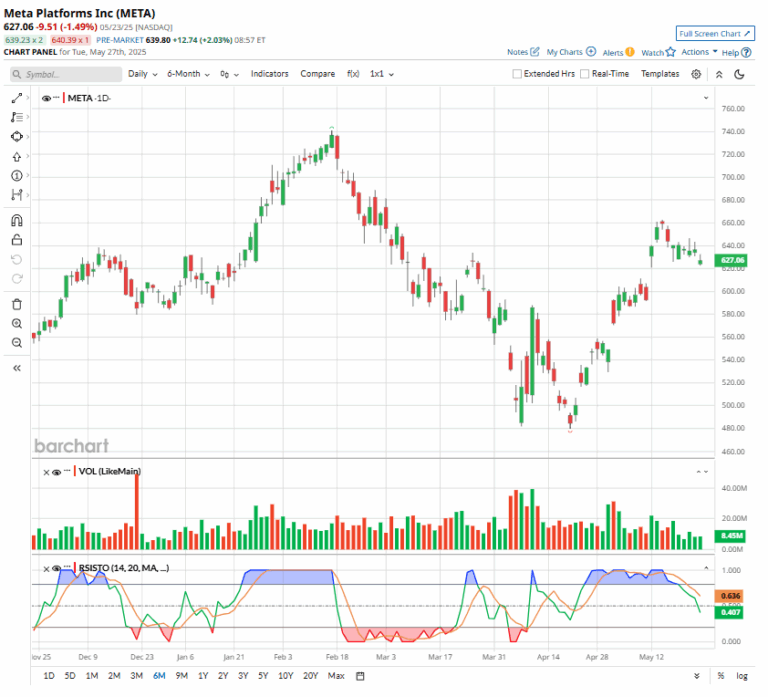768x697 pixels.
Task: Select the arrow marker tool
Action: pyautogui.click(x=17, y=157)
